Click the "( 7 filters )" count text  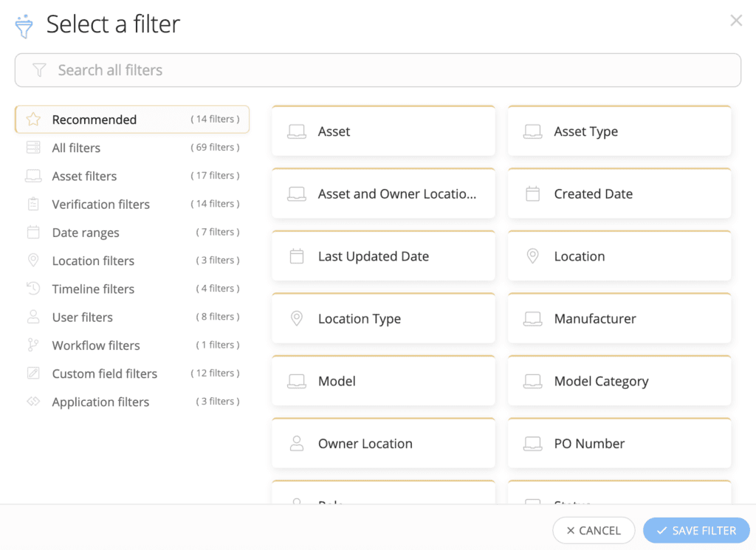[x=218, y=232]
